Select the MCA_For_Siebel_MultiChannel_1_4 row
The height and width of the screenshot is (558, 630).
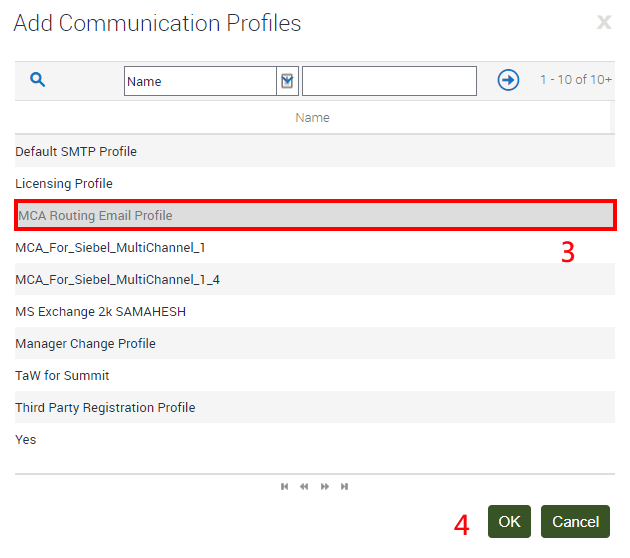coord(315,280)
